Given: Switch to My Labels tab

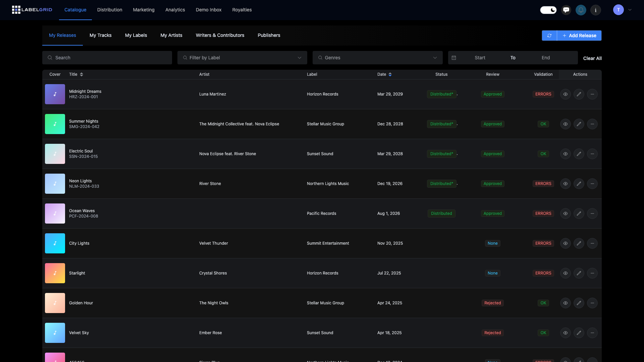Looking at the screenshot, I should pos(136,35).
